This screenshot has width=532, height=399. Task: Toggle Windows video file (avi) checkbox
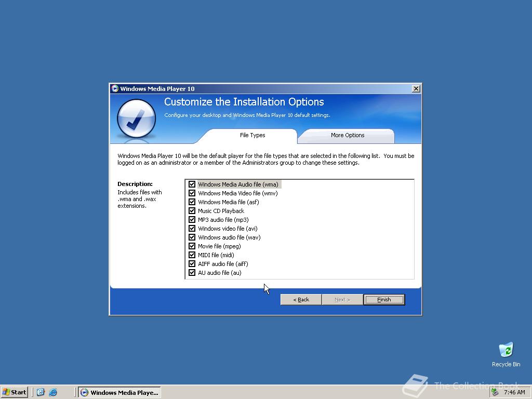[x=192, y=229]
